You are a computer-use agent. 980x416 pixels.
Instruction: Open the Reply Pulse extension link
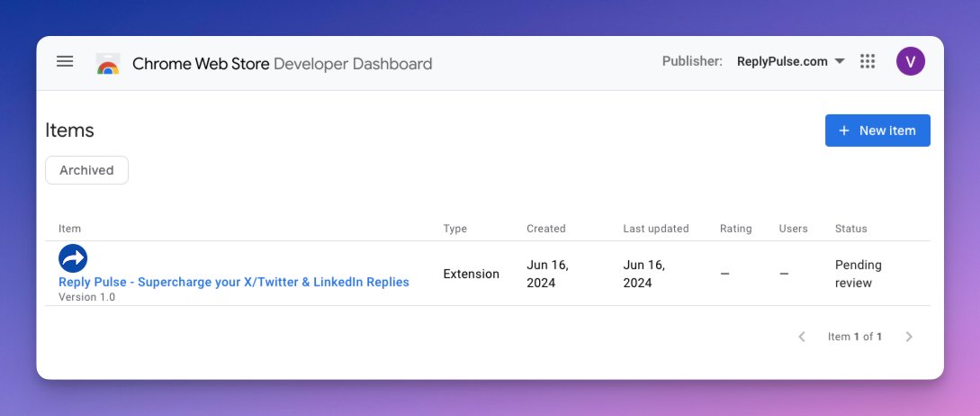coord(234,282)
